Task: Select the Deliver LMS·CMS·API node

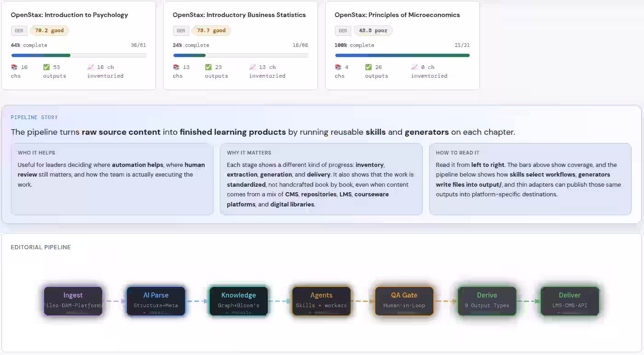Action: (x=570, y=301)
